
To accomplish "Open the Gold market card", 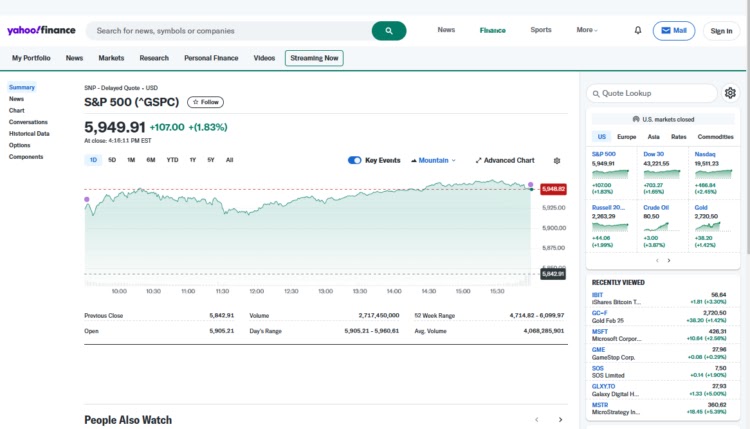I will pyautogui.click(x=713, y=226).
